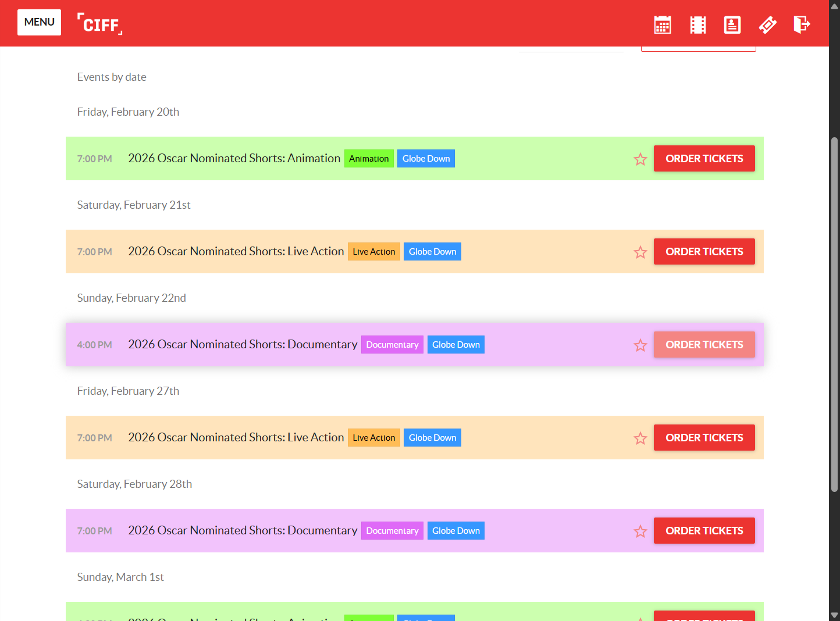The height and width of the screenshot is (621, 840).
Task: Click the green Animation tag, Feb 20th
Action: 369,158
